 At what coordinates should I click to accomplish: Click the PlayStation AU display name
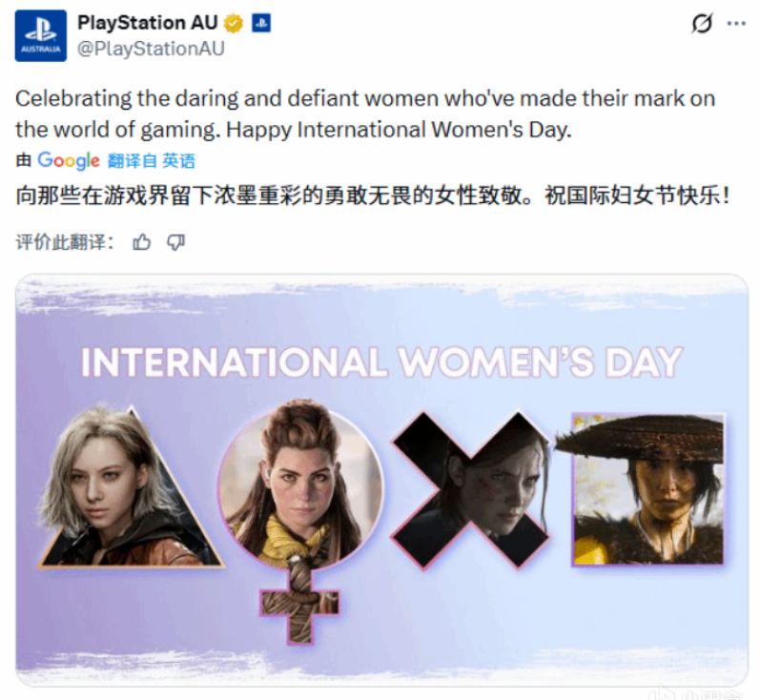click(148, 23)
